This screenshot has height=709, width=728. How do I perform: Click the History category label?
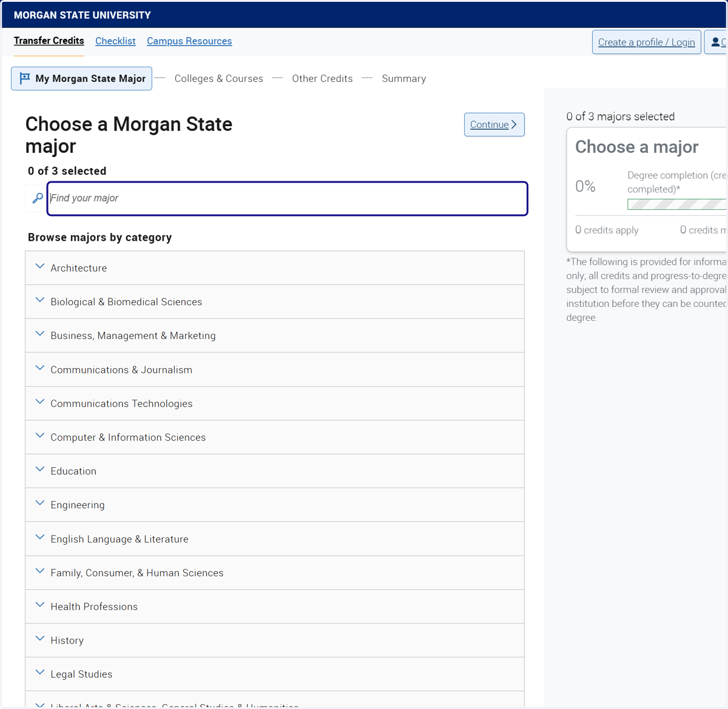point(67,640)
